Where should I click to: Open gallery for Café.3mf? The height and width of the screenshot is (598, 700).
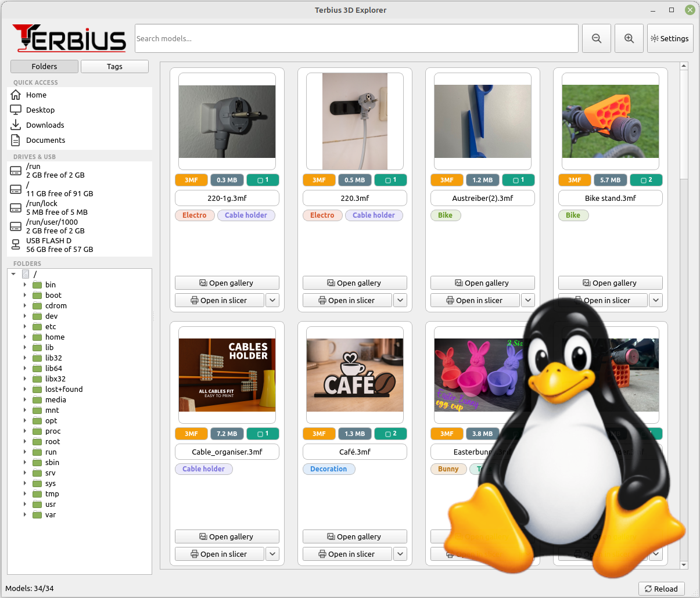click(355, 536)
